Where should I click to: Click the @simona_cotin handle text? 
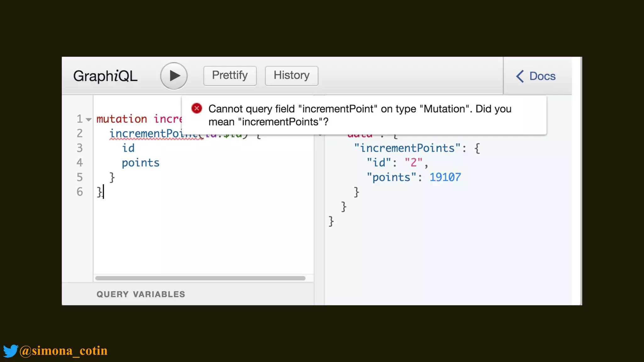click(64, 351)
